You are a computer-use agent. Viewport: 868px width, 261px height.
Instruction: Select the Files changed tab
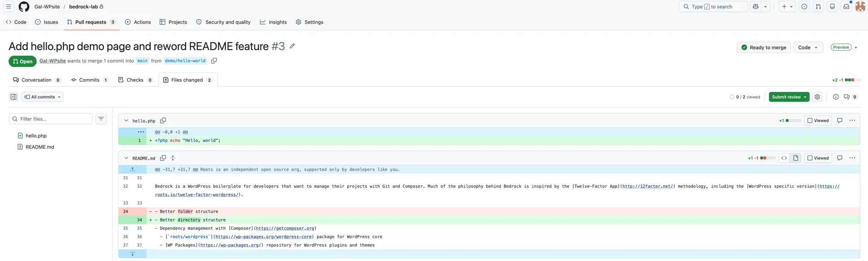tap(187, 80)
